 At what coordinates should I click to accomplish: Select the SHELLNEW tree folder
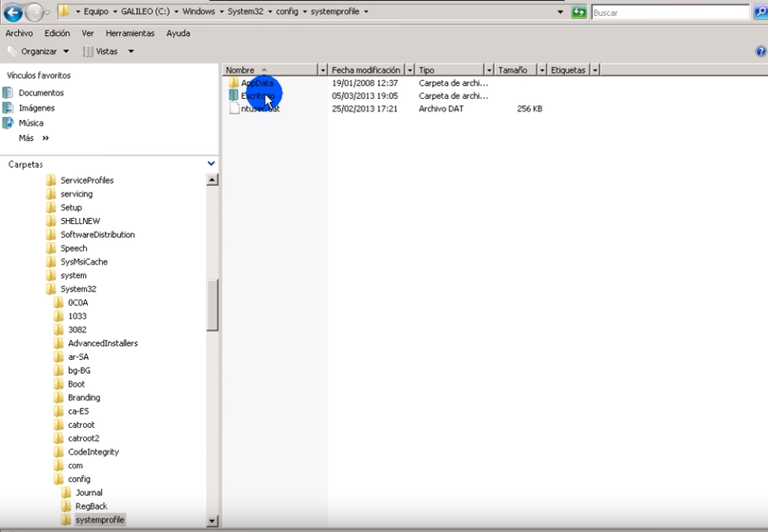pos(80,221)
